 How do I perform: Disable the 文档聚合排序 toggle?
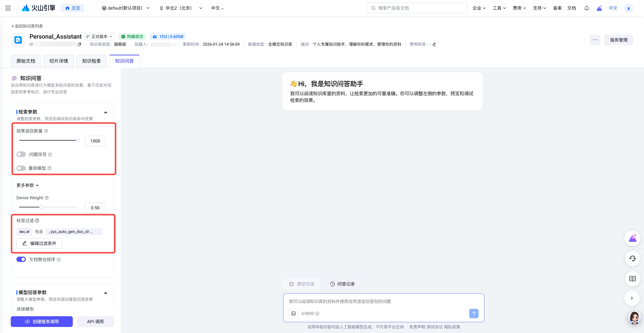click(21, 259)
